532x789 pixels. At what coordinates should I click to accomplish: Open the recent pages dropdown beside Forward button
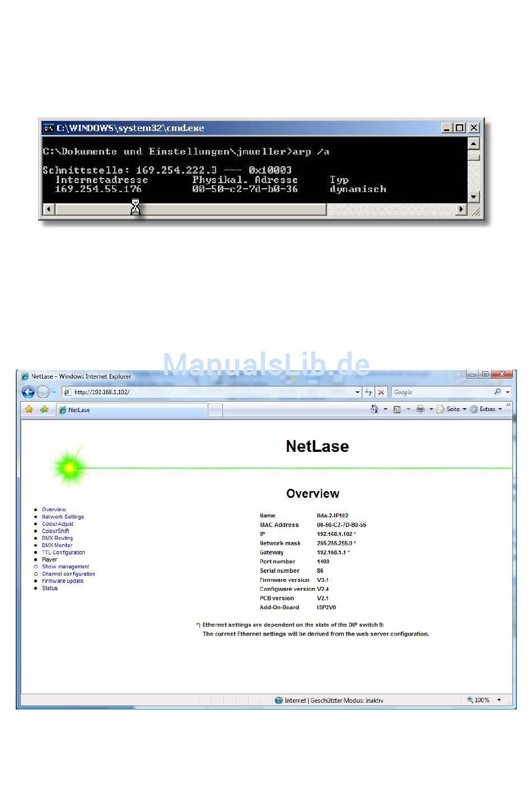click(x=54, y=392)
